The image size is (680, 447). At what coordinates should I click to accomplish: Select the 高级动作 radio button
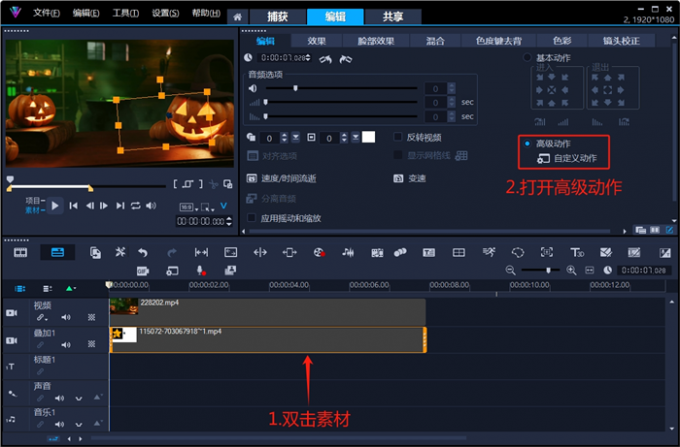click(x=527, y=144)
